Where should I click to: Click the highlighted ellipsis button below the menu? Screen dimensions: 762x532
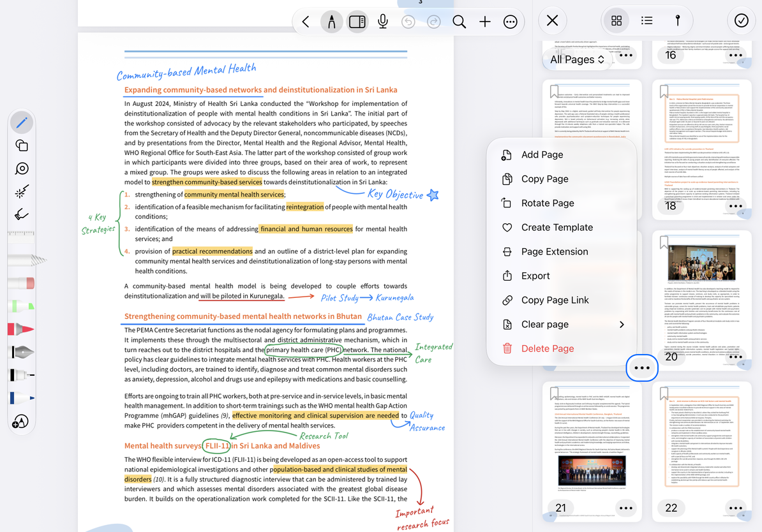642,368
